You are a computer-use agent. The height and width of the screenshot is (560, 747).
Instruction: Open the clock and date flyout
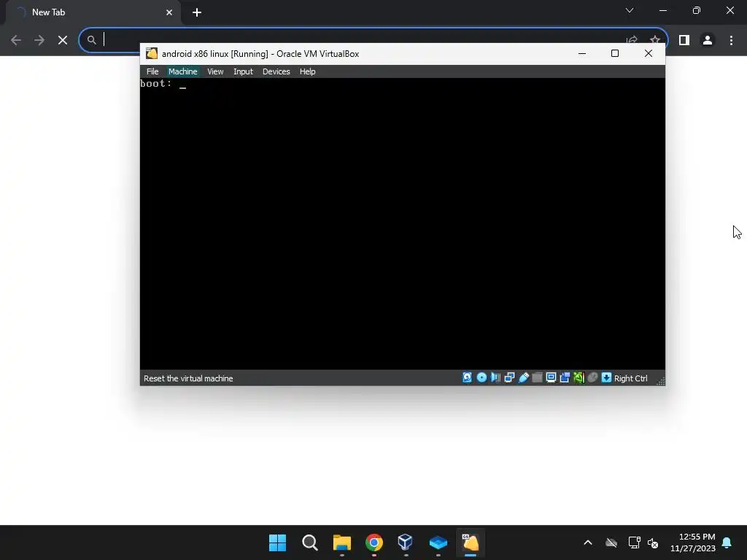[x=692, y=542]
